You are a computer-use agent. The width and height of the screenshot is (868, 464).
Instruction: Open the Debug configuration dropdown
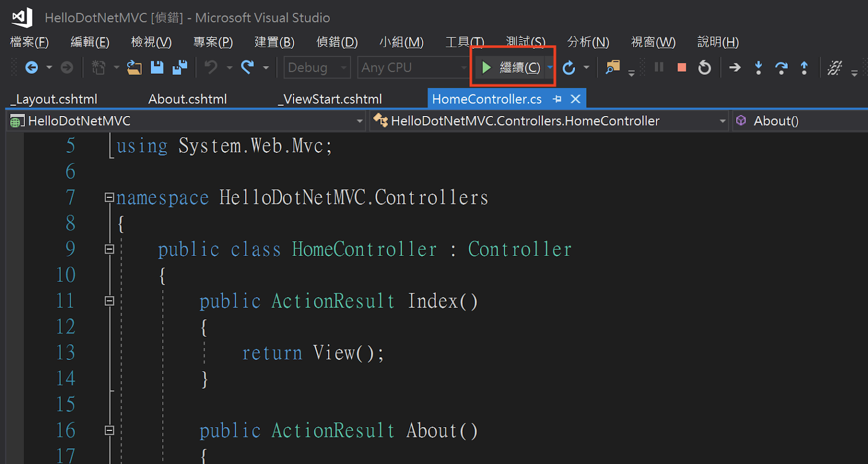[x=317, y=68]
